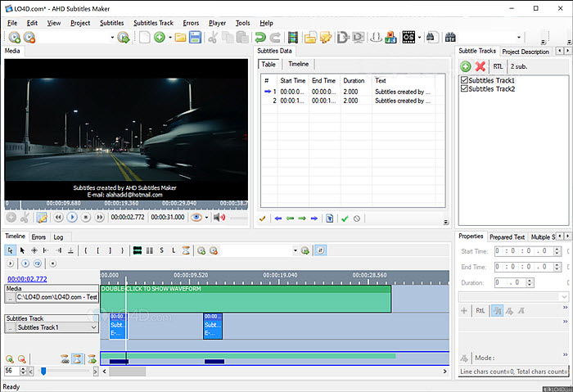The width and height of the screenshot is (573, 392).
Task: Open project with the yellow folder icon
Action: [x=180, y=38]
